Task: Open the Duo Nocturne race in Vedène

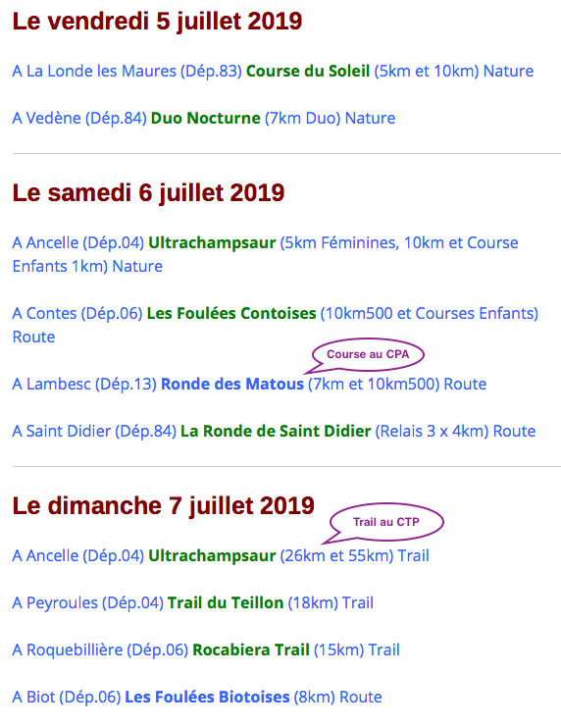Action: pos(204,118)
